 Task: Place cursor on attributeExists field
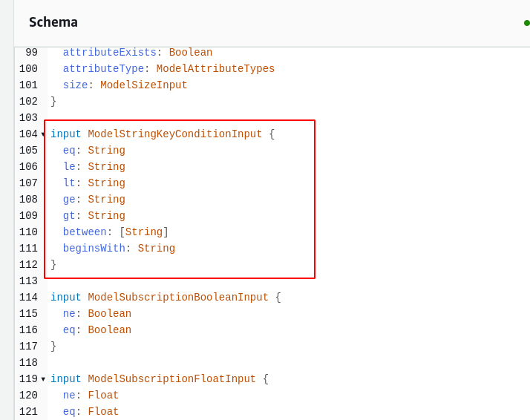click(x=109, y=53)
